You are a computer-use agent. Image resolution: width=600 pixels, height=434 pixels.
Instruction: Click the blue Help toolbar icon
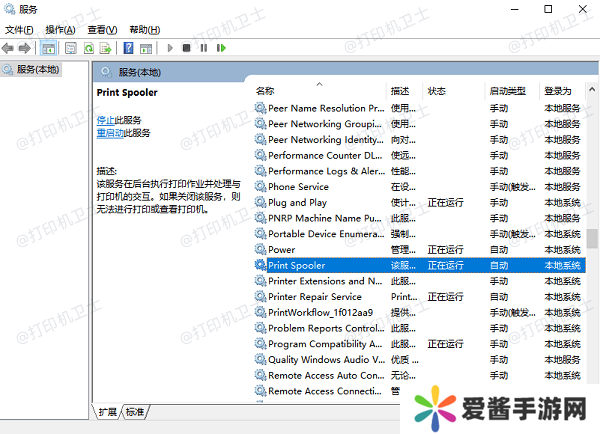(128, 48)
